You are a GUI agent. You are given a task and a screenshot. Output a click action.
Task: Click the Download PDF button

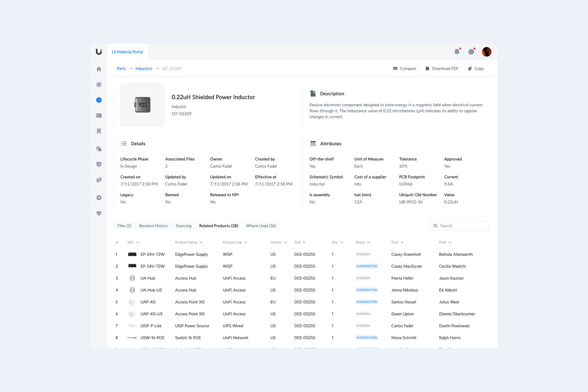pyautogui.click(x=442, y=69)
